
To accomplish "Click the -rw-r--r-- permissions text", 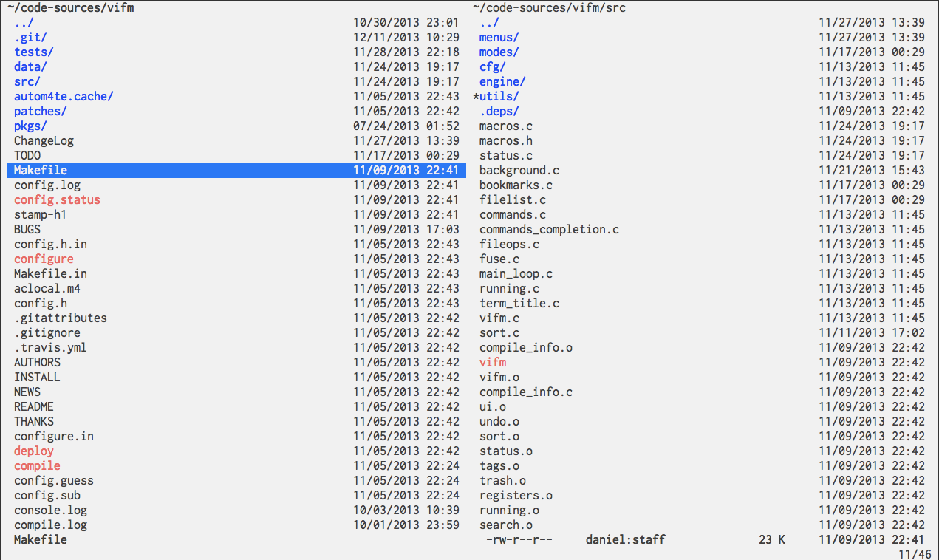I will click(x=519, y=539).
